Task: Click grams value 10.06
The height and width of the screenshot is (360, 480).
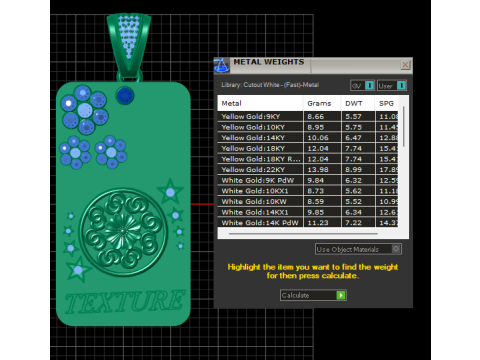Action: click(x=318, y=138)
